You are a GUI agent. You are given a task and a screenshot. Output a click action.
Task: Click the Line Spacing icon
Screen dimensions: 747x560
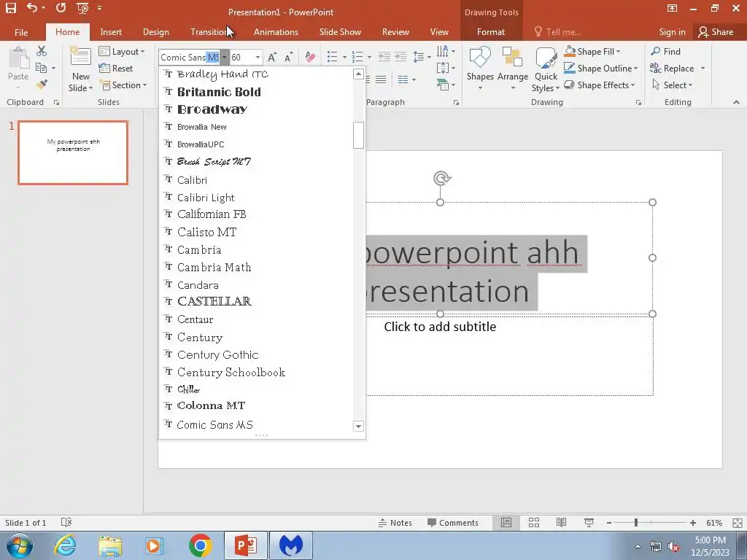418,57
